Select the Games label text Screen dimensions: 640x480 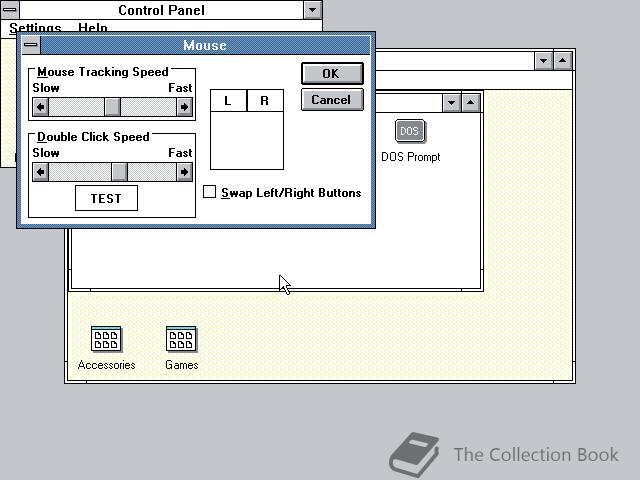tap(182, 365)
